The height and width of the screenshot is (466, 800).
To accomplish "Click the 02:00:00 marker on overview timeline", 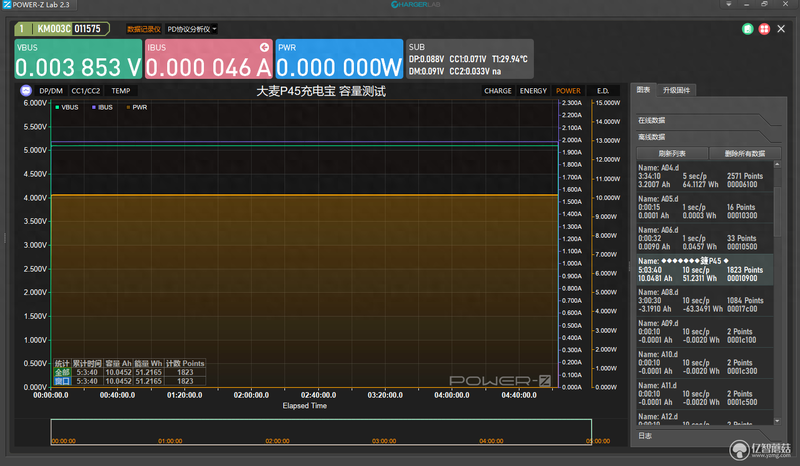I will [x=277, y=441].
